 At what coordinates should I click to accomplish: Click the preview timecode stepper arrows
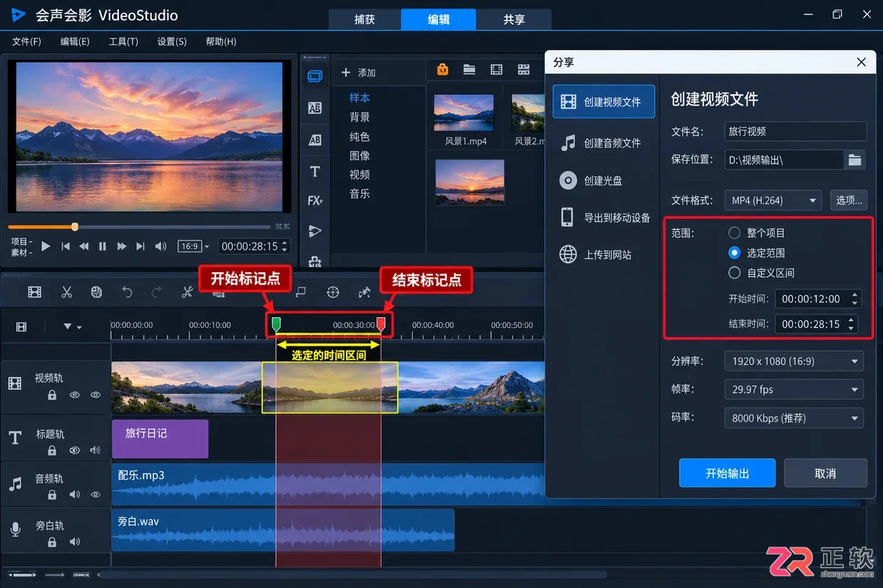(285, 246)
